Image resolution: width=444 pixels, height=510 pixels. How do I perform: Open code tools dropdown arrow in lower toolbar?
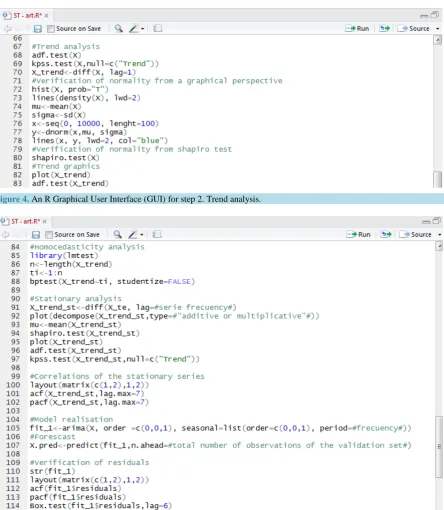(x=142, y=235)
